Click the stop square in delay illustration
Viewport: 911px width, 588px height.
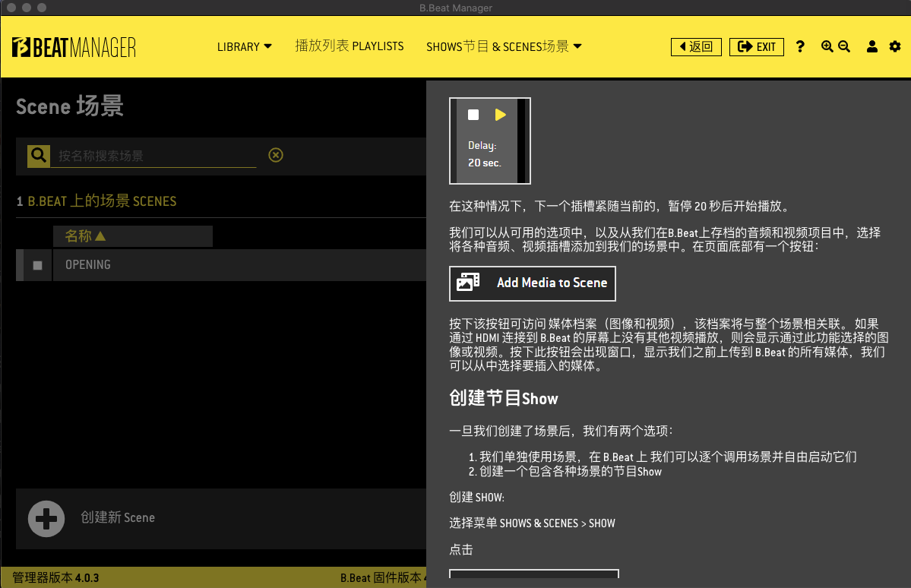(473, 115)
